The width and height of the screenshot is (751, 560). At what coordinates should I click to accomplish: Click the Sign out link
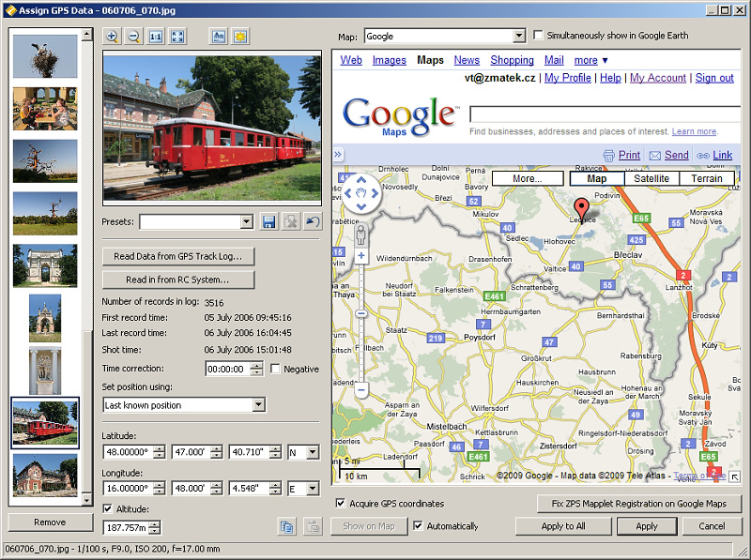pos(714,78)
